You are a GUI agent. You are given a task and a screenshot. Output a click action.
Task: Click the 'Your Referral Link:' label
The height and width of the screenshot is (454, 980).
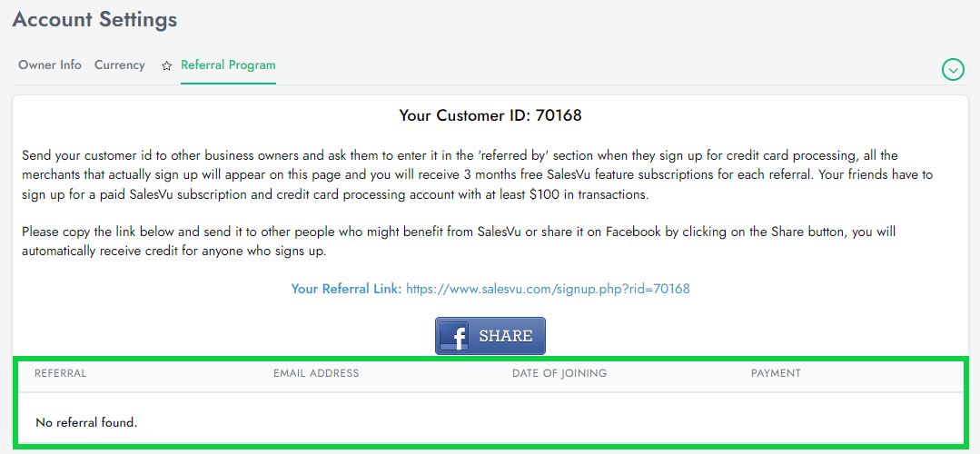[x=346, y=289]
